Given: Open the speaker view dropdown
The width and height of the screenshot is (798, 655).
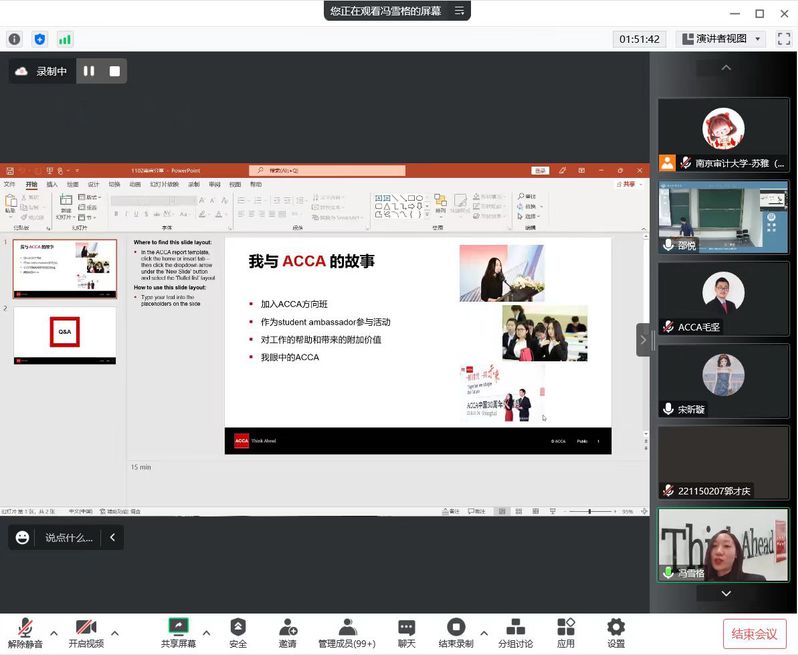Looking at the screenshot, I should (x=720, y=39).
